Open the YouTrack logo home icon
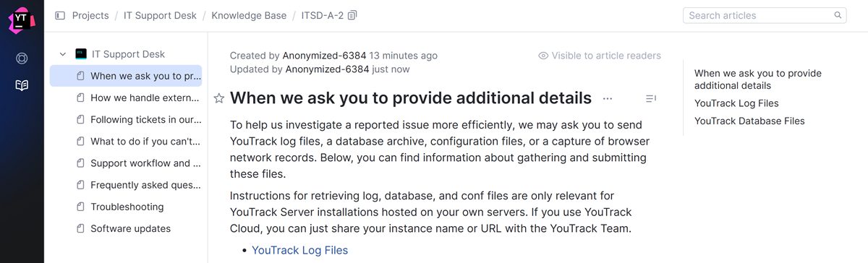 coord(22,18)
